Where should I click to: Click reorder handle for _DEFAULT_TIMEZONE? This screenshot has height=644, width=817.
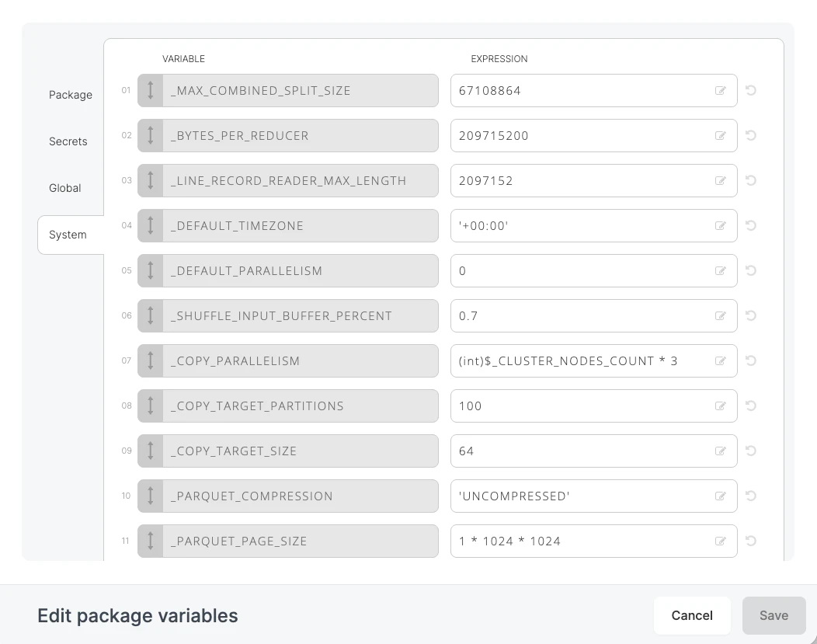pos(151,225)
